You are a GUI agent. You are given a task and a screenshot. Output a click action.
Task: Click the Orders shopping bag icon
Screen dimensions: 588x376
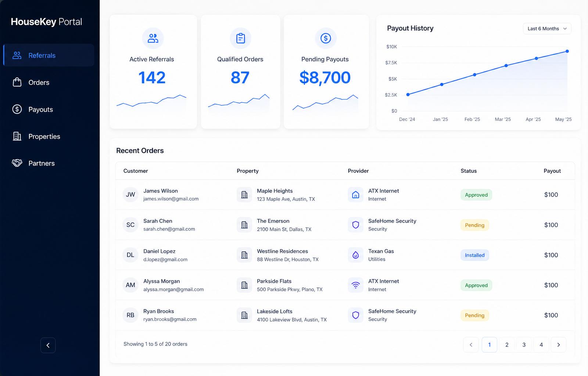click(17, 82)
